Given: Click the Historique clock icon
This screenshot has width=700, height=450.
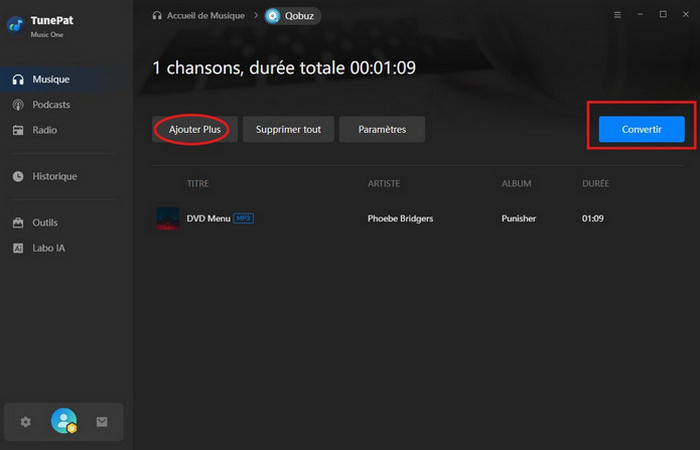Looking at the screenshot, I should tap(18, 176).
